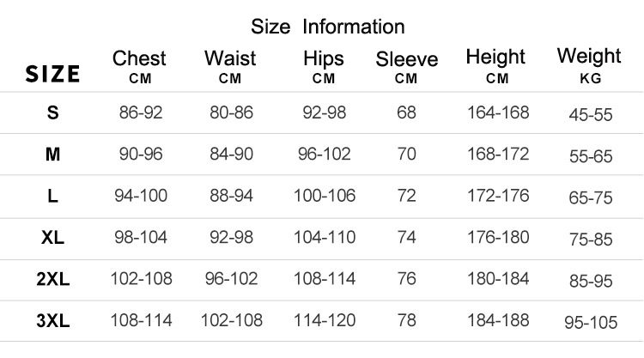644x358 pixels.
Task: Select the 2XL size row label
Action: (53, 279)
